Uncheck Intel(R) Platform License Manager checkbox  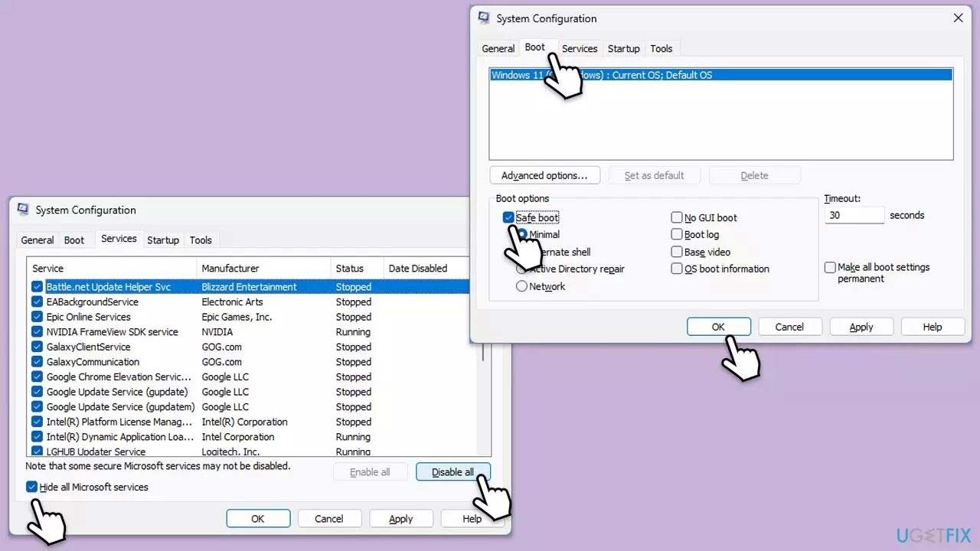pos(37,422)
